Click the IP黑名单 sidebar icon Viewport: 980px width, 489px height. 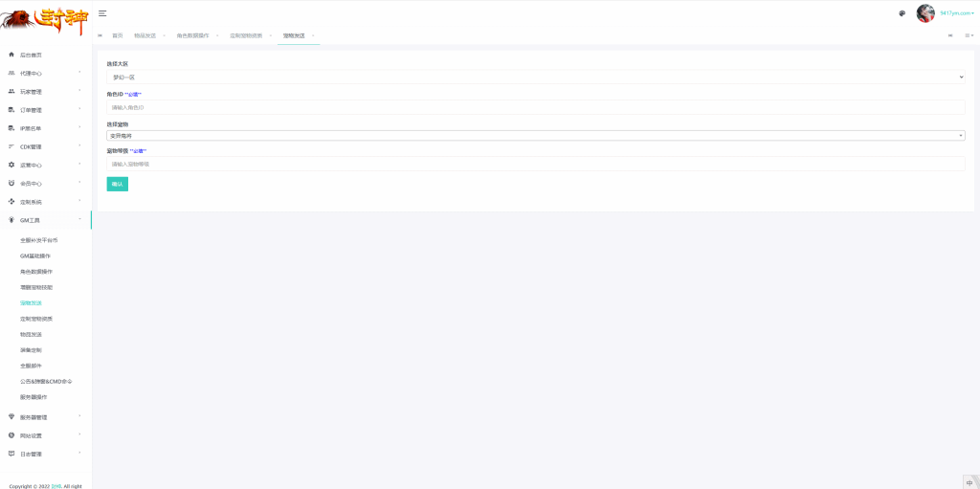(x=11, y=128)
